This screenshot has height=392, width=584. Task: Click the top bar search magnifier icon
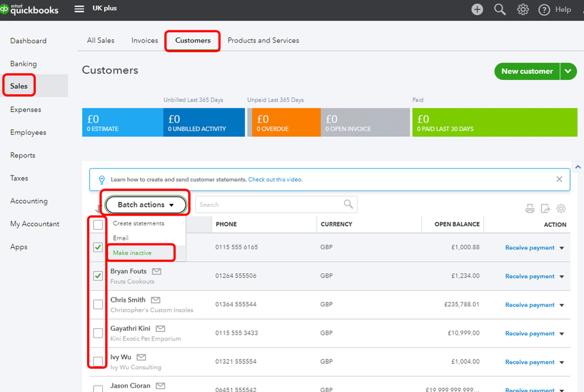(x=500, y=9)
